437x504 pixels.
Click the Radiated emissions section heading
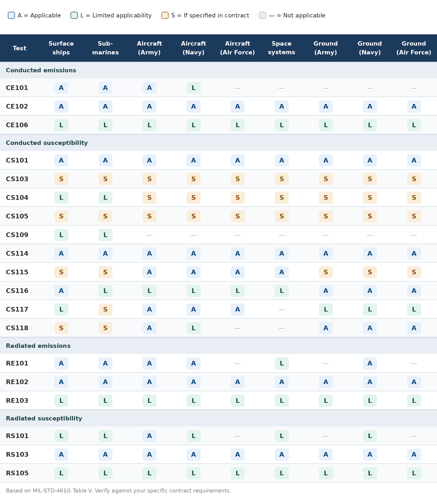[38, 346]
